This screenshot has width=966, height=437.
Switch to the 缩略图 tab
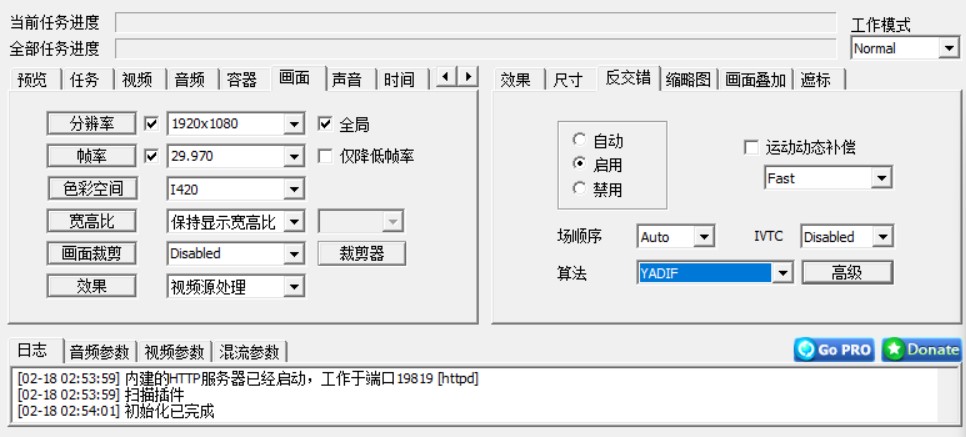click(x=690, y=80)
